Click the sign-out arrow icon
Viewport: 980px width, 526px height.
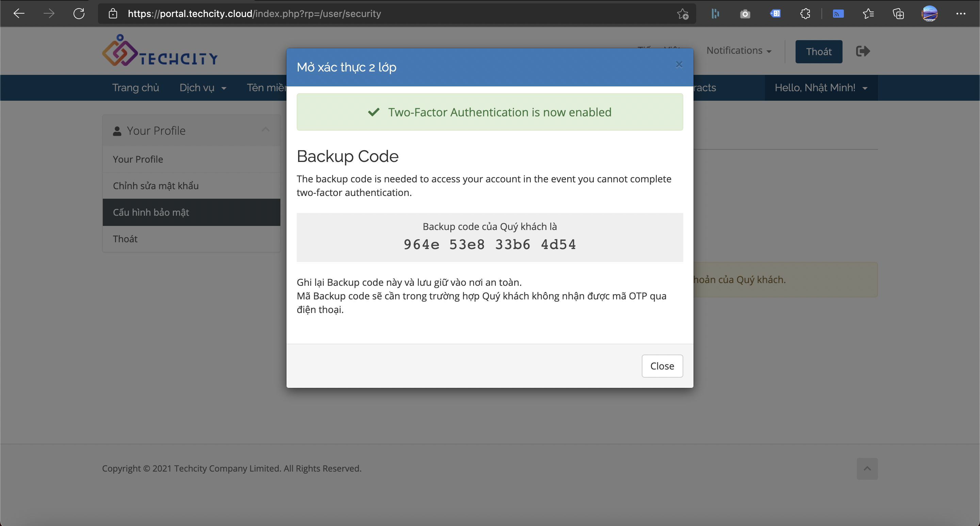[863, 51]
